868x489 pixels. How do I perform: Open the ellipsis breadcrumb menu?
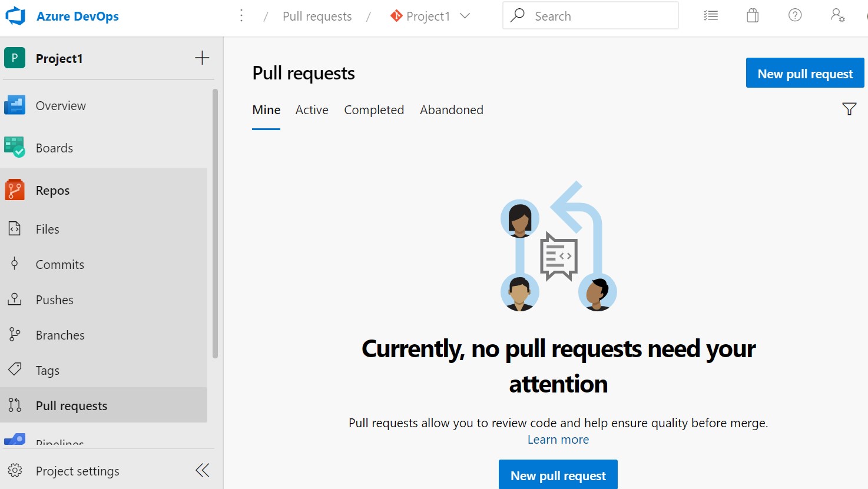[x=241, y=16]
